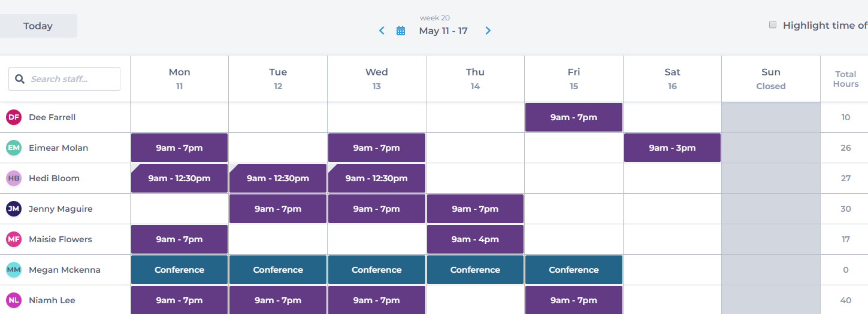Open Dee Farrell's Friday 9am - 7pm shift
Image resolution: width=868 pixels, height=314 pixels.
574,117
